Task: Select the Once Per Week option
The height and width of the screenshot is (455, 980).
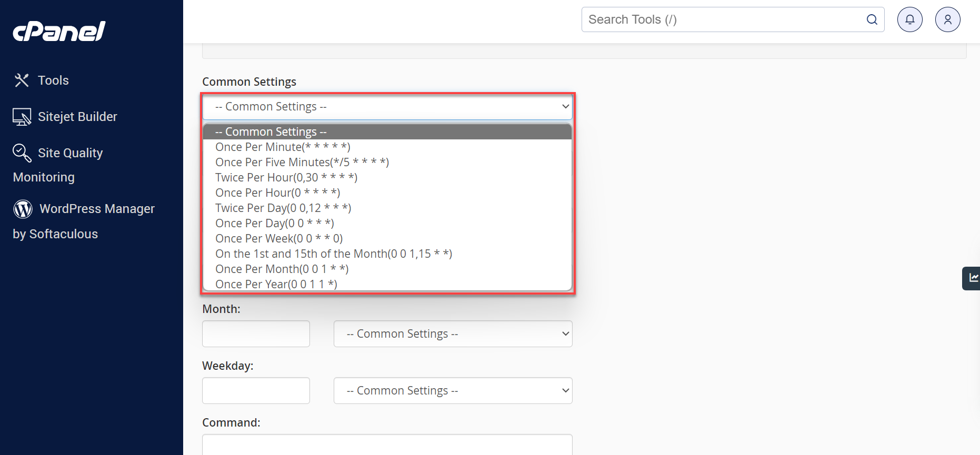Action: click(278, 238)
